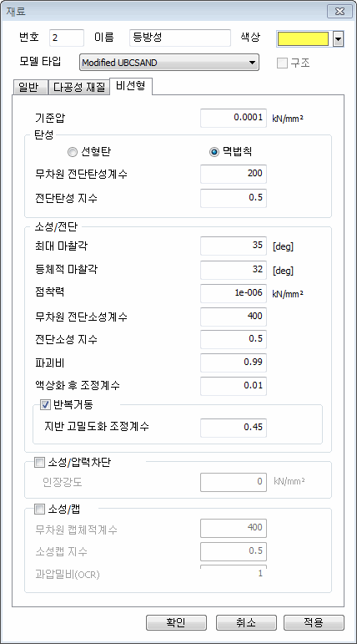This screenshot has width=357, height=644.
Task: Enable the 소성/압력차단 checkbox
Action: coord(40,463)
